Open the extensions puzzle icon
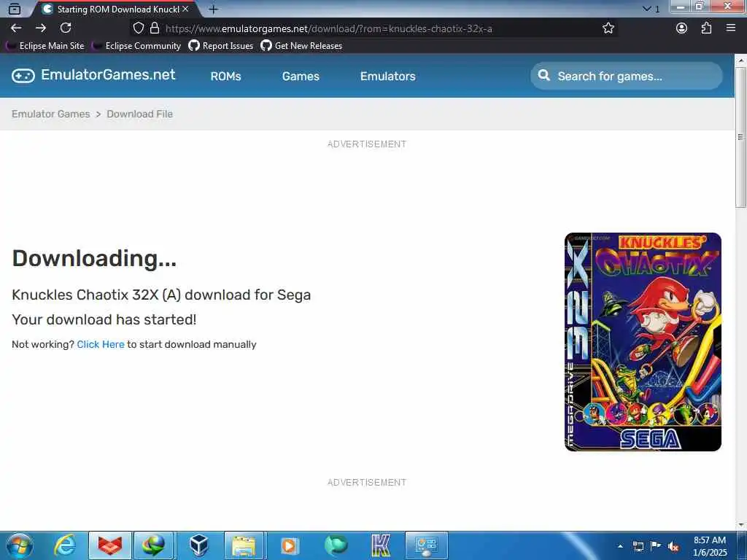Image resolution: width=747 pixels, height=560 pixels. point(706,28)
